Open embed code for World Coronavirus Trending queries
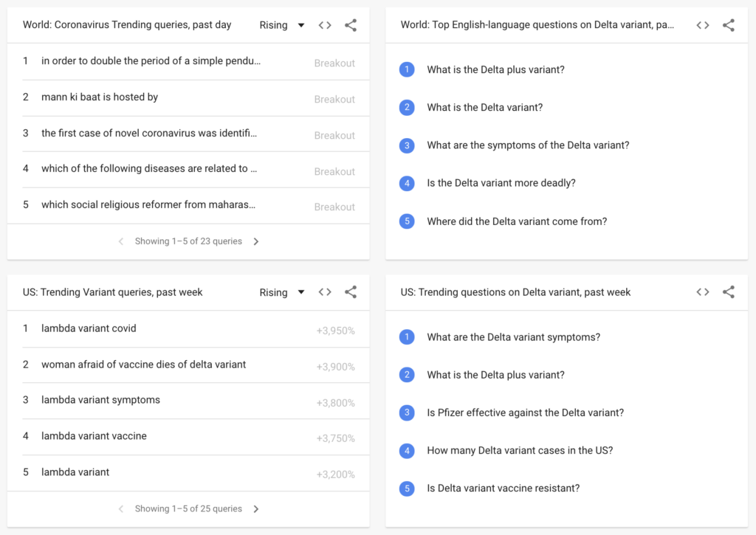Screen dimensions: 756x535 (325, 25)
